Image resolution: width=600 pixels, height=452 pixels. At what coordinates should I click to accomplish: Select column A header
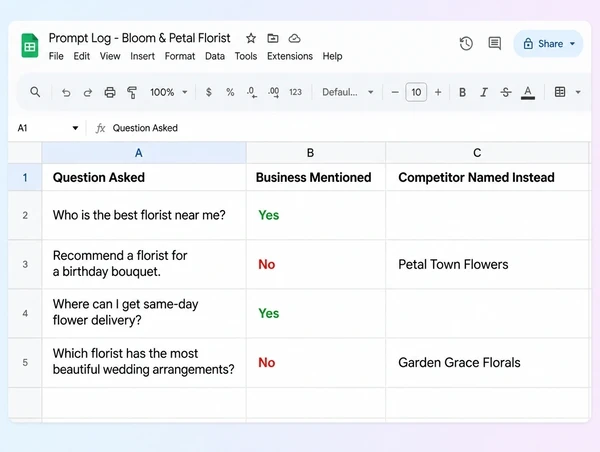point(144,153)
